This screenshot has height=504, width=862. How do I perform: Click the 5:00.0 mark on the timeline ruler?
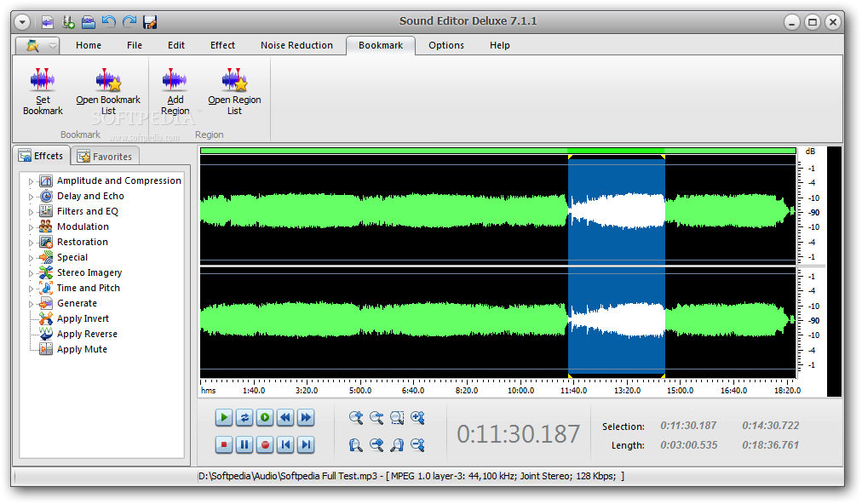click(x=360, y=390)
